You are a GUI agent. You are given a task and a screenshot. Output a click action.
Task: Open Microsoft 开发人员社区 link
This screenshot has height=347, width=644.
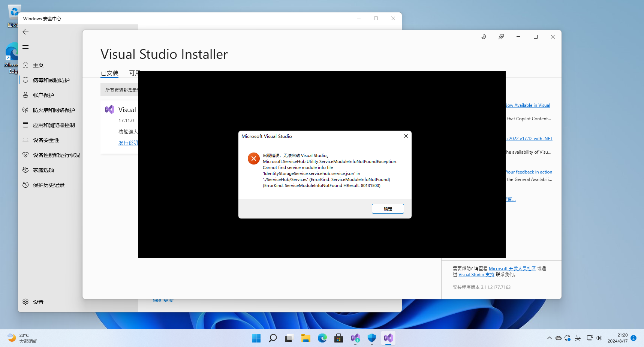click(x=512, y=269)
